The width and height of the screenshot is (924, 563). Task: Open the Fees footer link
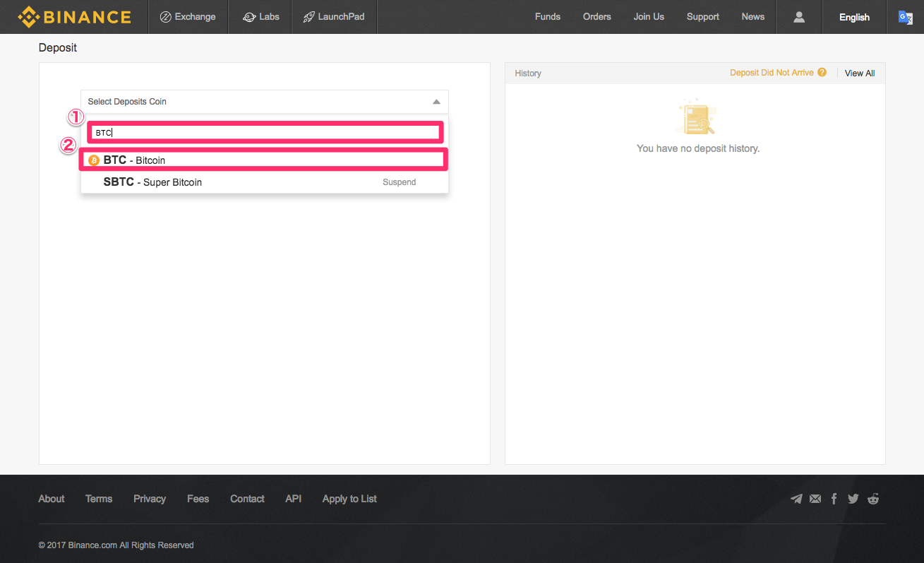click(x=198, y=499)
